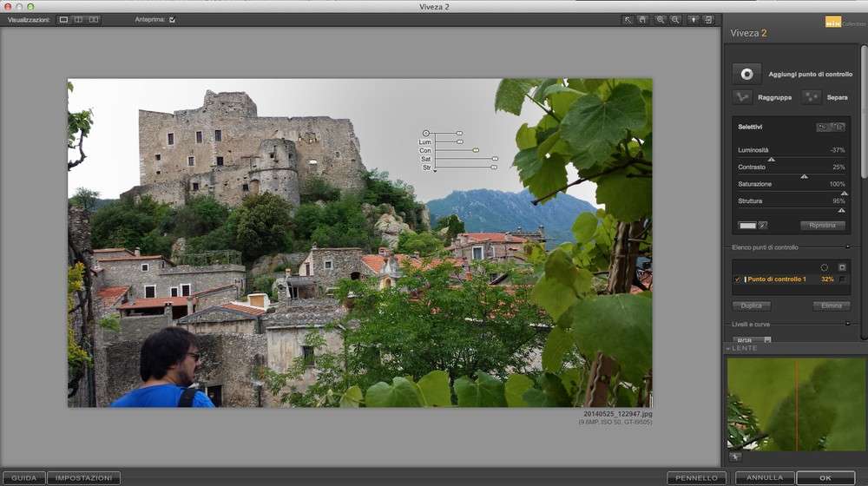Click the zoom out magnifier icon
This screenshot has width=868, height=486.
(675, 19)
